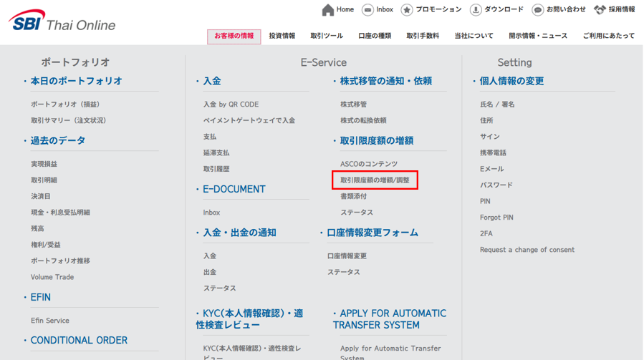Click 入金・出金の通知 heading
This screenshot has width=644, height=360.
coord(239,233)
